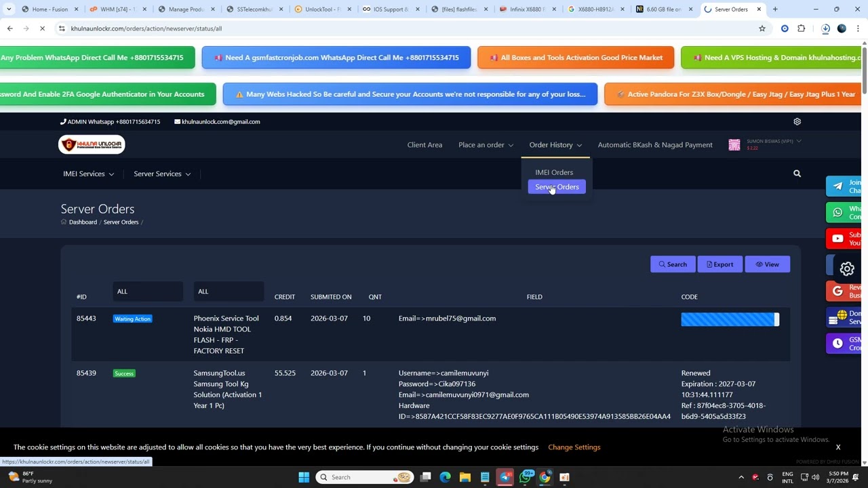Image resolution: width=868 pixels, height=488 pixels.
Task: Click the blue progress bar for order 85443
Action: [730, 319]
